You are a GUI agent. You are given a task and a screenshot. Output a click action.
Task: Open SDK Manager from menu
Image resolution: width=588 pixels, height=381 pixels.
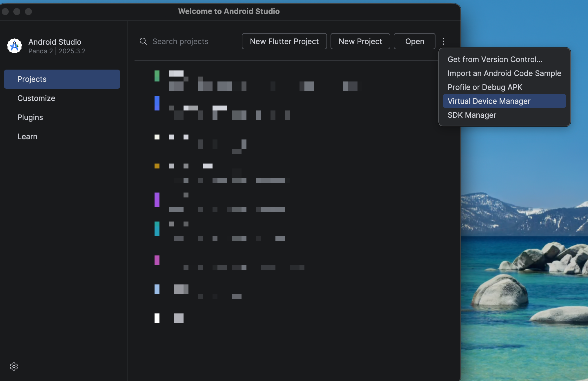472,115
